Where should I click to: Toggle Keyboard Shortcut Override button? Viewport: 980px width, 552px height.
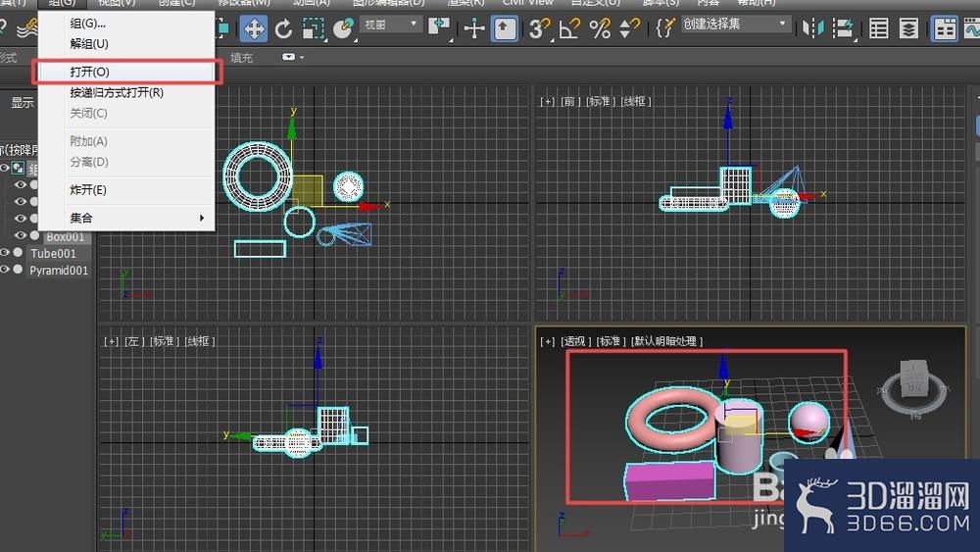click(505, 28)
